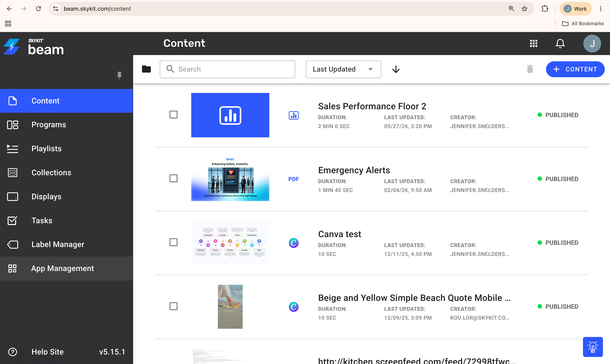Click the lightbulb tips button
The width and height of the screenshot is (610, 364).
click(x=593, y=347)
